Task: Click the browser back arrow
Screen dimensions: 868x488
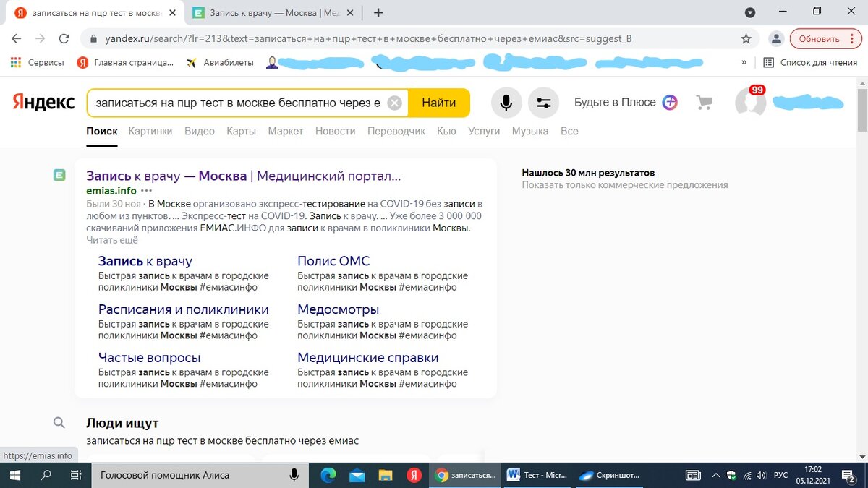Action: pos(17,39)
